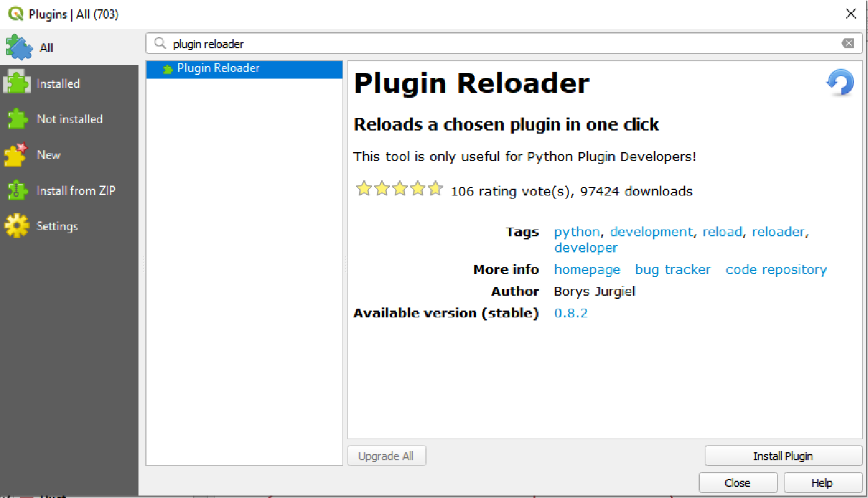This screenshot has width=868, height=498.
Task: Show the New plugins tab
Action: coord(69,155)
